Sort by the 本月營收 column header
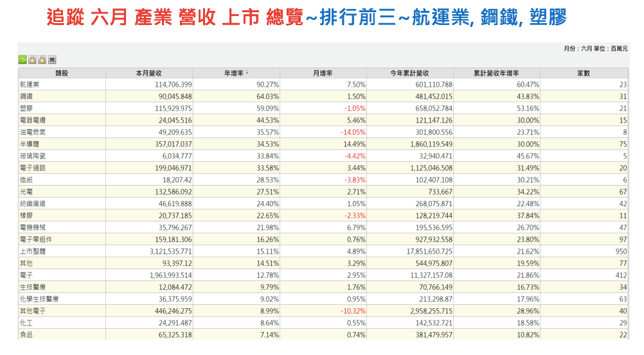This screenshot has height=355, width=644. (x=149, y=73)
